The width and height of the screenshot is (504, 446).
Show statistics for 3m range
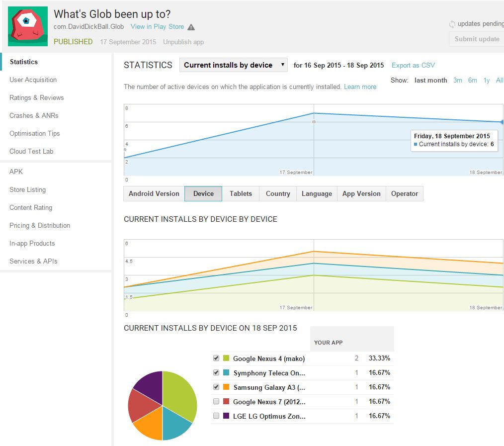tap(458, 81)
